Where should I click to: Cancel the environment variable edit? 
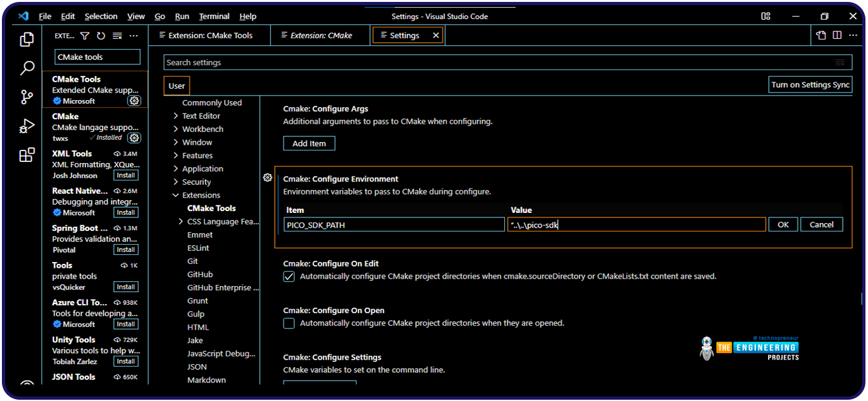822,224
